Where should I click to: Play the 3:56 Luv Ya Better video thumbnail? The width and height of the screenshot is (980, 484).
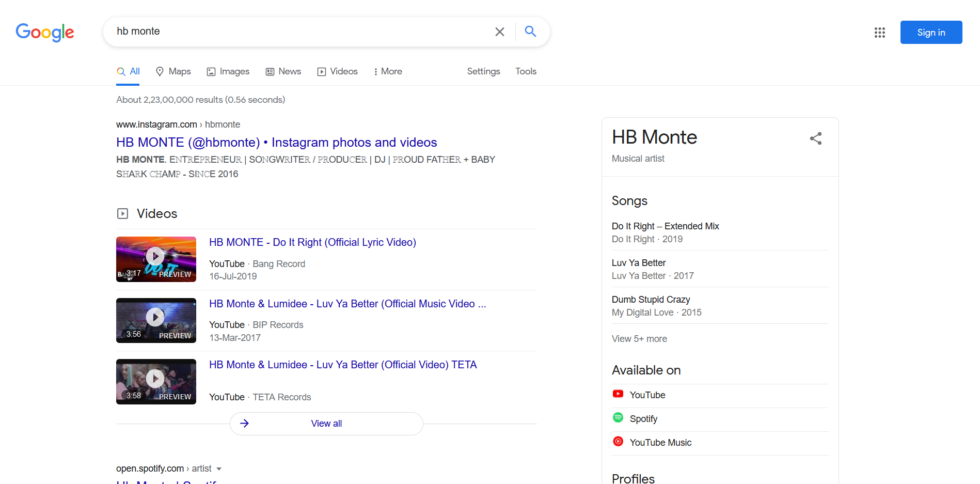[156, 320]
